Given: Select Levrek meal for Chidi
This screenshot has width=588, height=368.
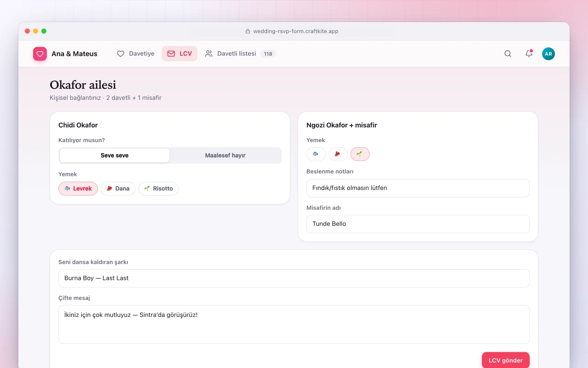Looking at the screenshot, I should (78, 189).
